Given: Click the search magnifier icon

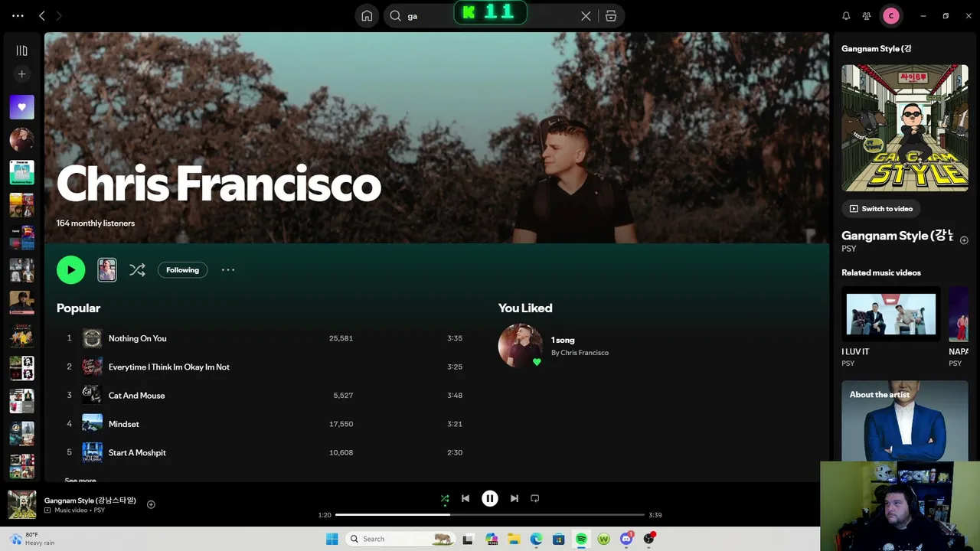Looking at the screenshot, I should point(395,16).
